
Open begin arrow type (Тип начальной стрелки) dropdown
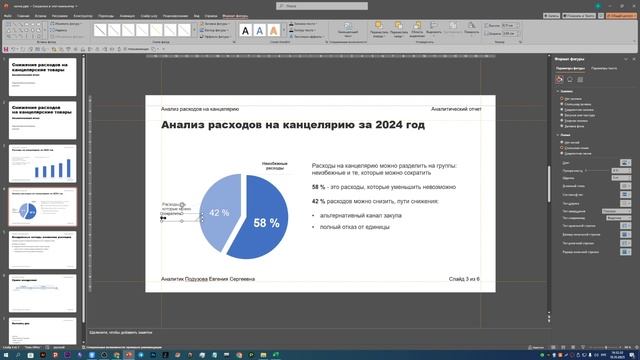coord(625,226)
